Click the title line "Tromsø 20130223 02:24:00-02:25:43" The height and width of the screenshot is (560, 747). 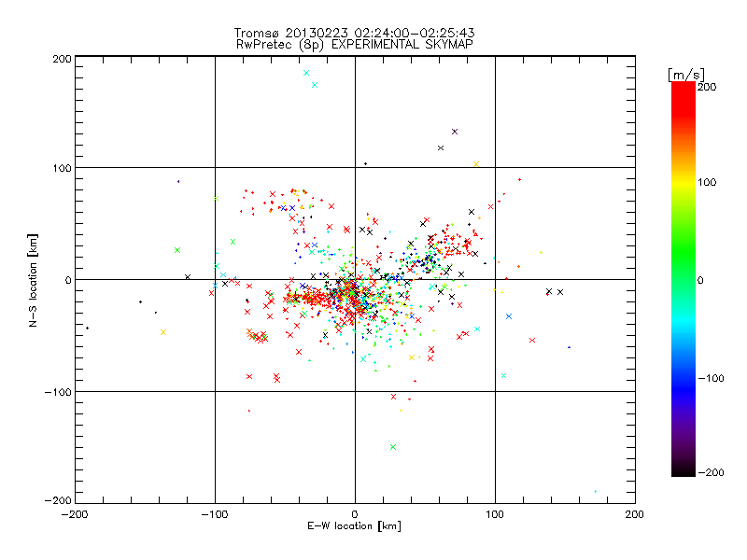354,33
